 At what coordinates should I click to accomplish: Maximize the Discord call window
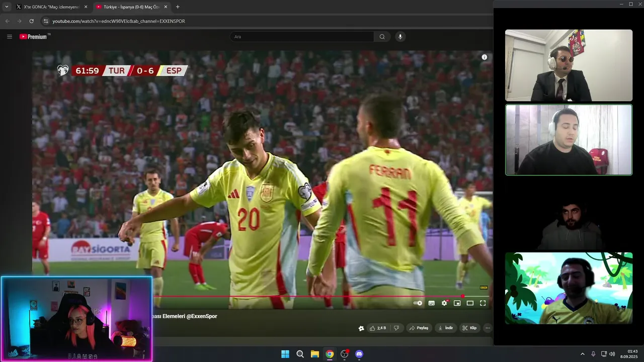click(631, 4)
